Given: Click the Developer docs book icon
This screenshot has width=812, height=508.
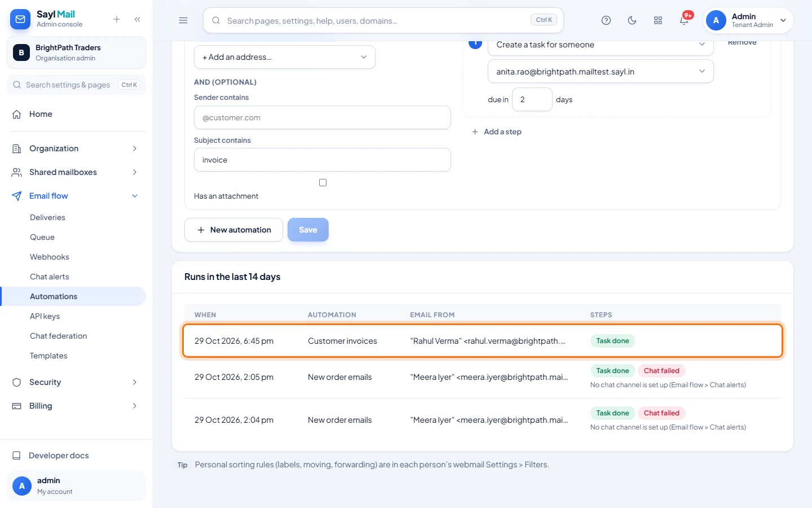Looking at the screenshot, I should pos(17,456).
